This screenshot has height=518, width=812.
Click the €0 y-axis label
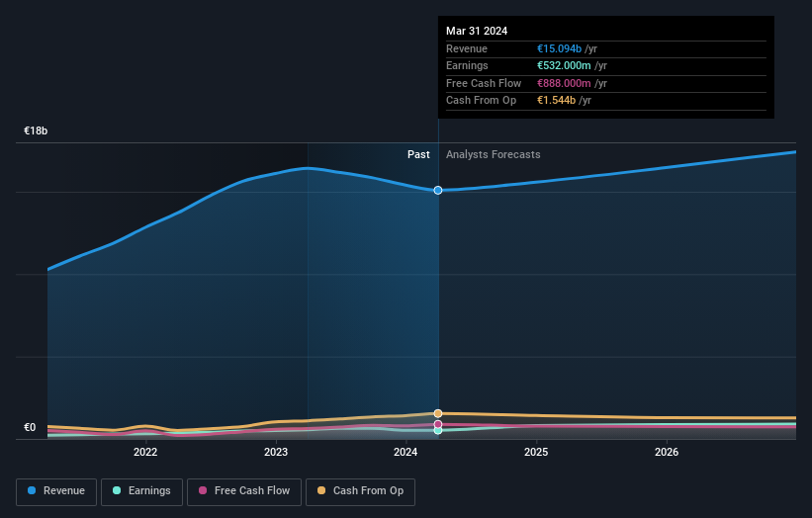click(30, 427)
